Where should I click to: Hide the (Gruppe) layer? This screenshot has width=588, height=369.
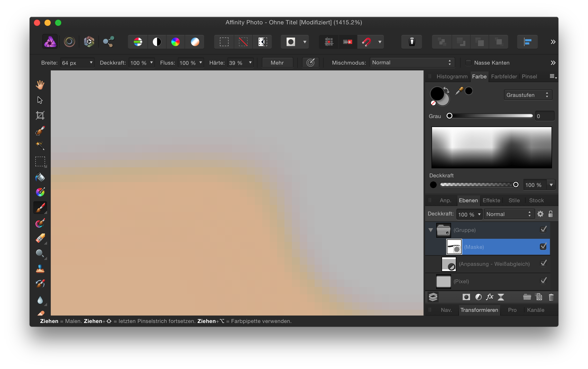[543, 229]
